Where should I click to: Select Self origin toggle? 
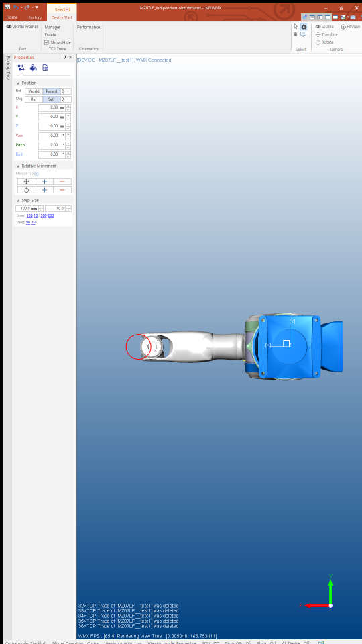(x=52, y=99)
